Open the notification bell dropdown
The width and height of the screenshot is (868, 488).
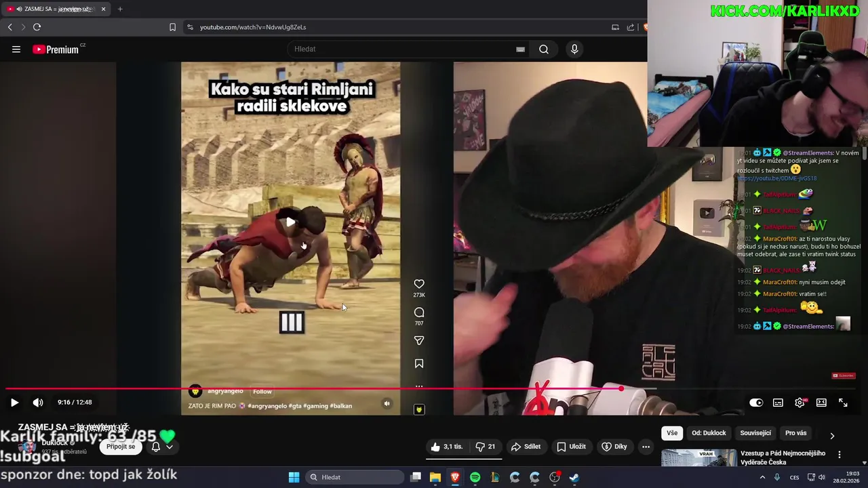(x=162, y=447)
